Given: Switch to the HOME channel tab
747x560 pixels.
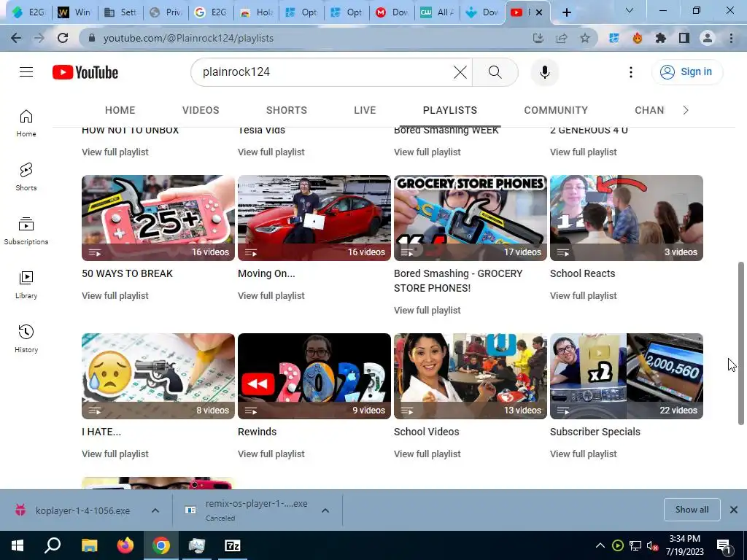Looking at the screenshot, I should click(120, 110).
